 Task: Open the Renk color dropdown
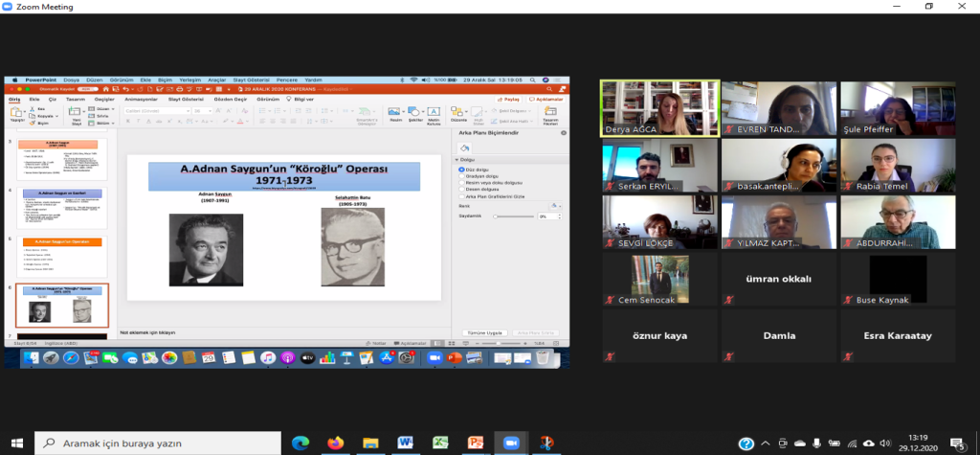(554, 206)
